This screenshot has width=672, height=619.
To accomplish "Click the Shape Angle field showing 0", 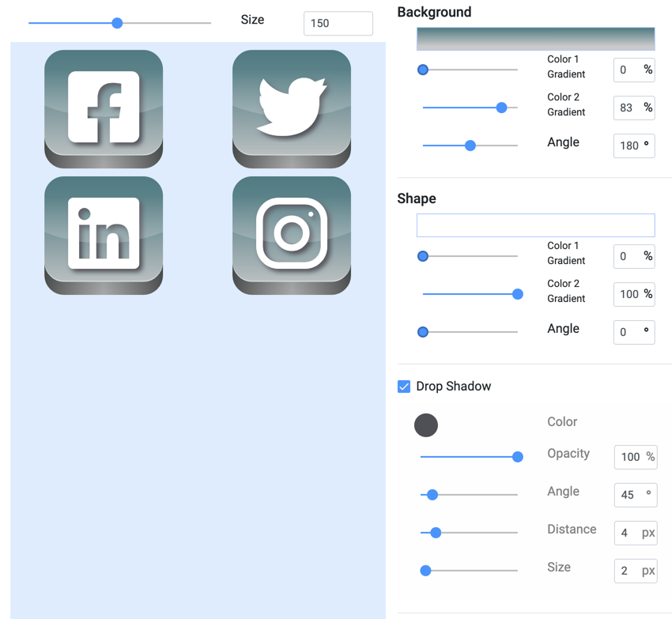I will 634,332.
